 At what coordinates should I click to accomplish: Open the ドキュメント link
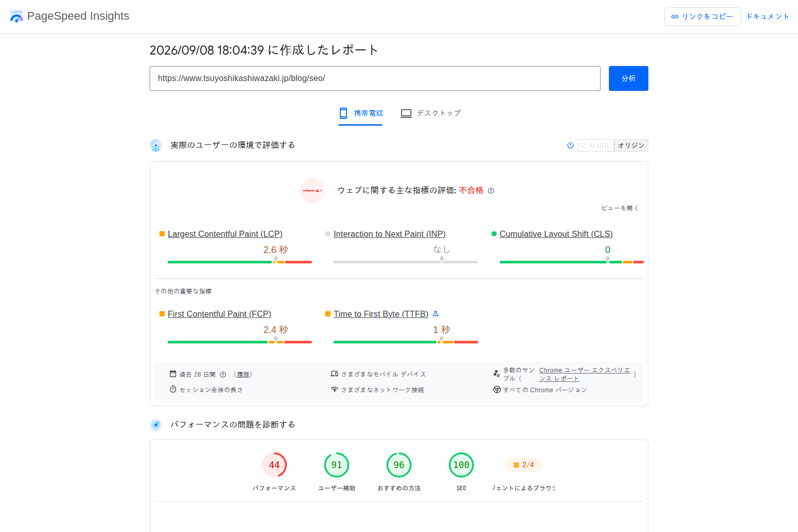pos(767,17)
